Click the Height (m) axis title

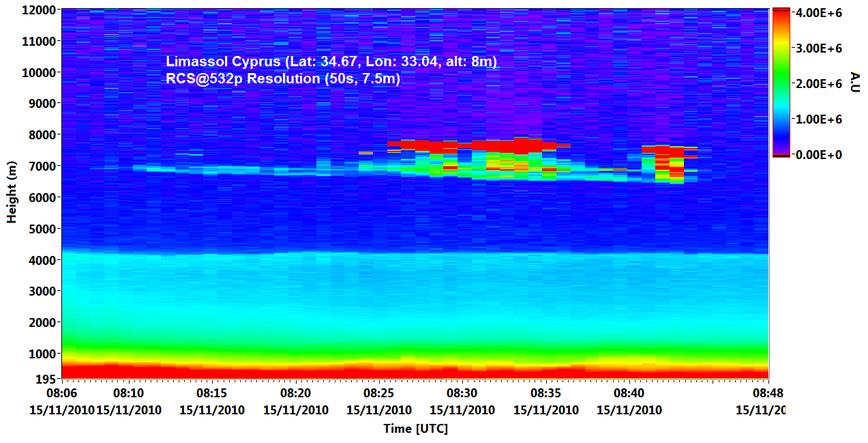[12, 193]
